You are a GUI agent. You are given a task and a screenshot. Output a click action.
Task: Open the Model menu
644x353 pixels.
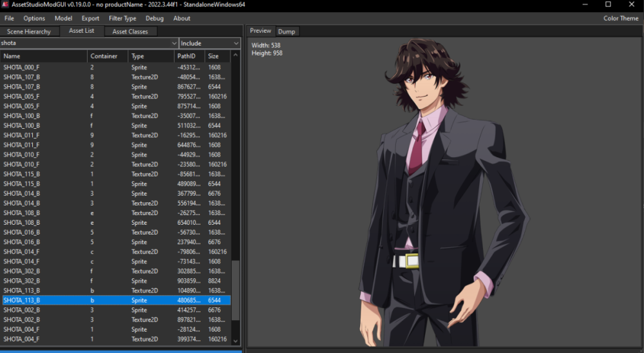pos(63,18)
